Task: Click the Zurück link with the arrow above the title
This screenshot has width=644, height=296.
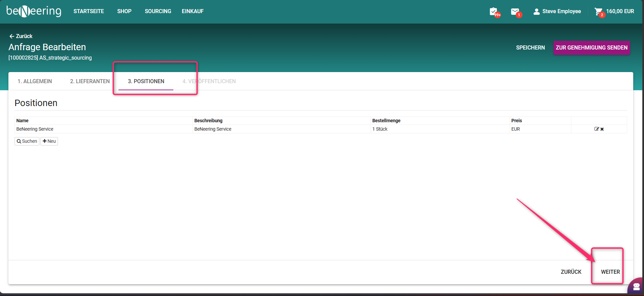Action: pyautogui.click(x=21, y=36)
